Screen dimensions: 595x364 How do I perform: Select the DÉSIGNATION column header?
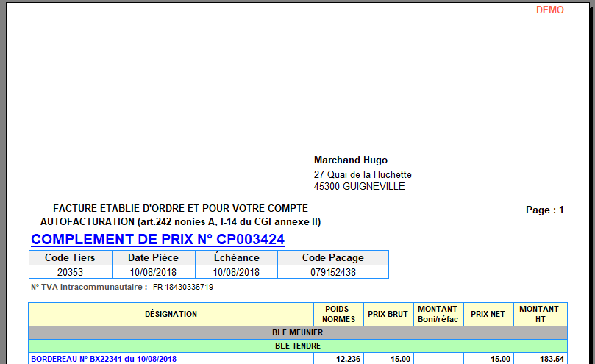point(171,314)
